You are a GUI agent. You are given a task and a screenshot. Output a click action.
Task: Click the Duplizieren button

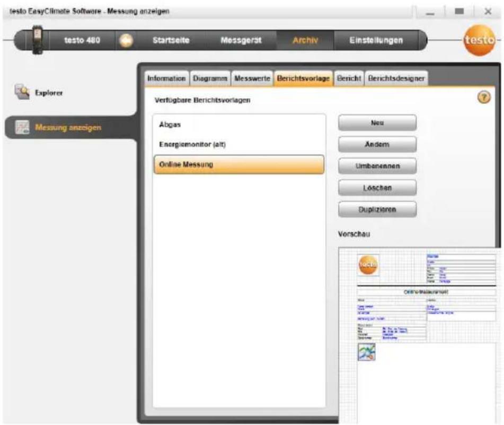pos(377,210)
